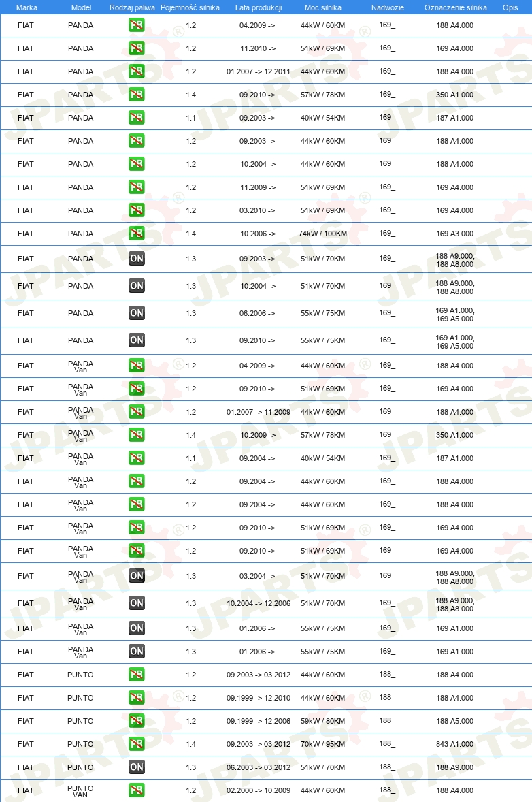Screen dimensions: 532x802
Task: Click the '10.2004 -> 12.2006' production years cell
Action: (x=258, y=604)
